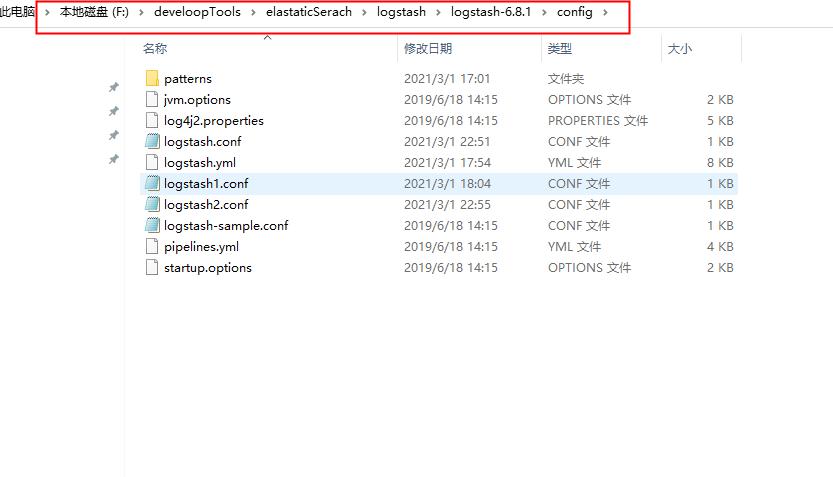Select the startup.options file icon
The image size is (833, 477).
coord(152,267)
